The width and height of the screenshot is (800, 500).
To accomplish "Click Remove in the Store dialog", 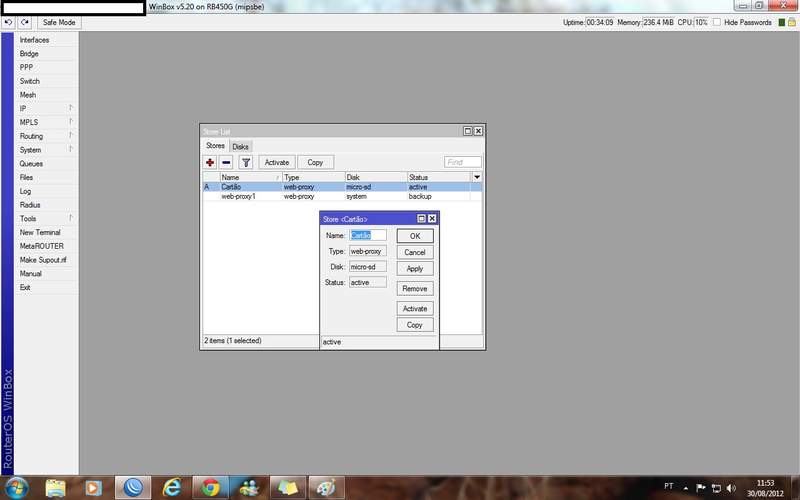I will coord(415,288).
